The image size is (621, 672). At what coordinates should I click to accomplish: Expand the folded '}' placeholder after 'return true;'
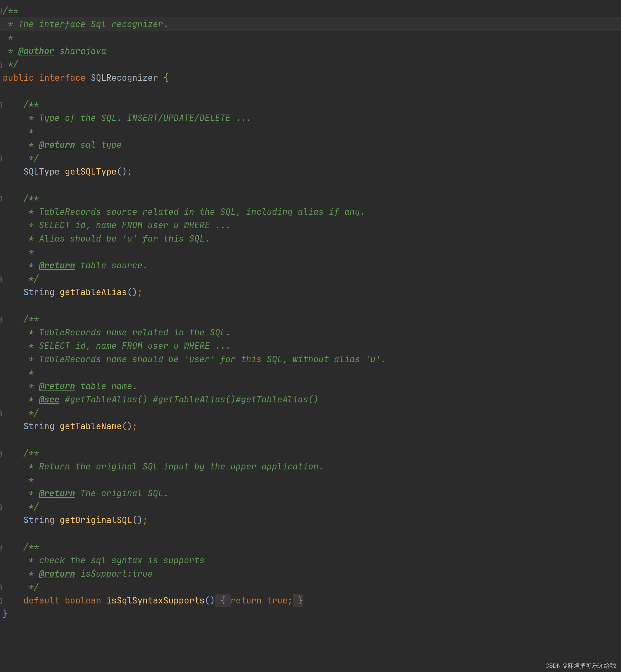click(x=298, y=600)
